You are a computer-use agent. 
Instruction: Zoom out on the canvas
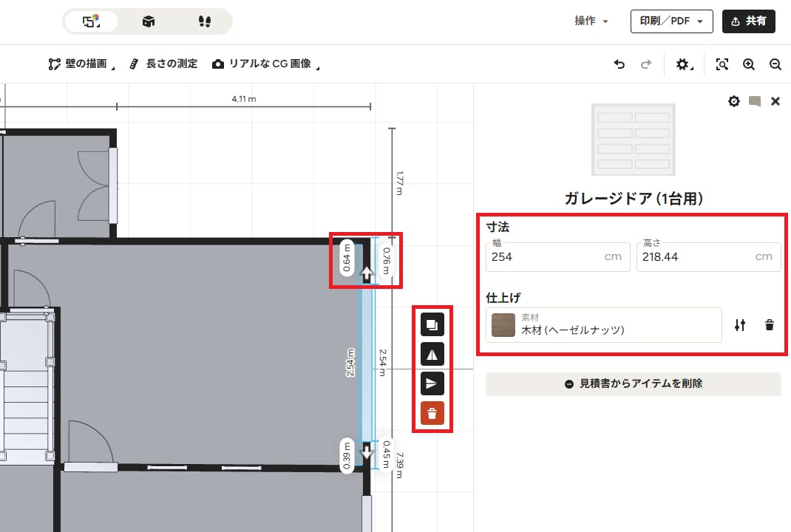tap(775, 64)
